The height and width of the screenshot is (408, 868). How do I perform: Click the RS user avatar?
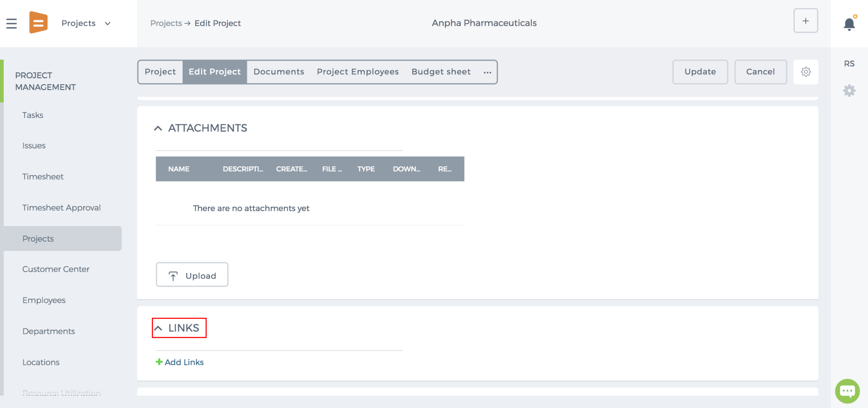[x=849, y=64]
